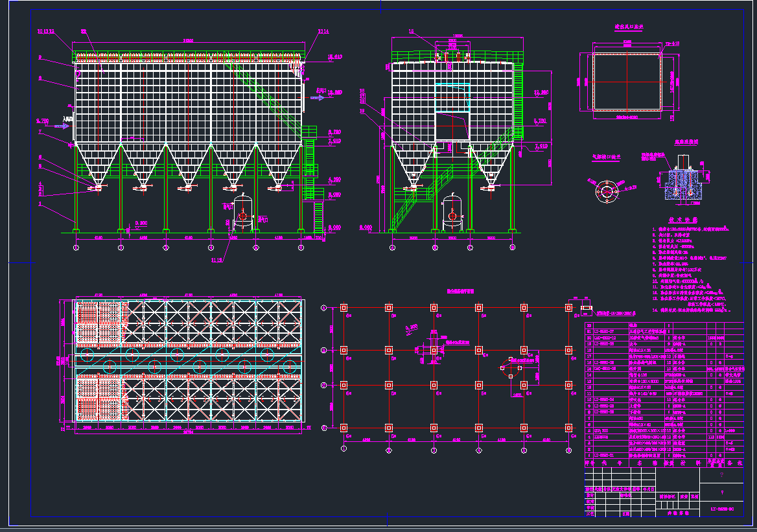Select the air tank in the side elevation
This screenshot has height=532, width=757.
[x=451, y=213]
